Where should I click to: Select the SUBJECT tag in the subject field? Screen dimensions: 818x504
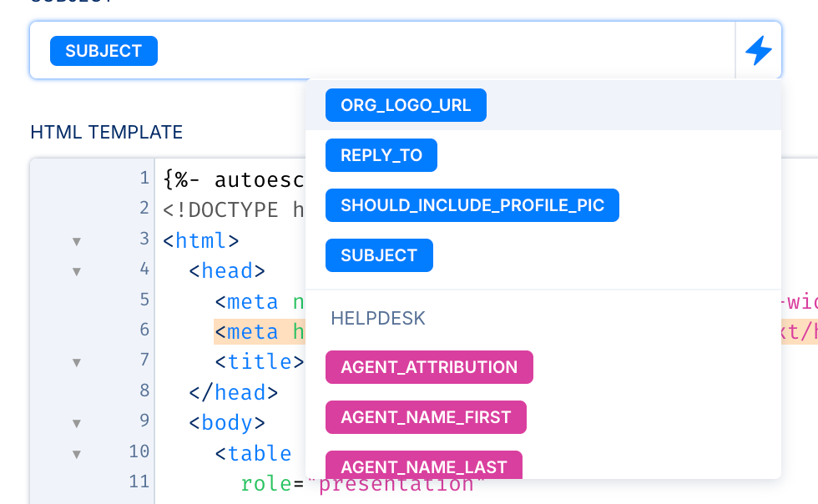click(x=104, y=51)
